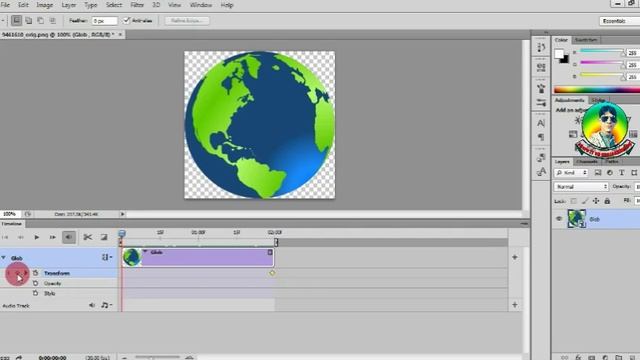This screenshot has width=640, height=360.
Task: Open the Glob clip disclosure triangle
Action: (145, 252)
